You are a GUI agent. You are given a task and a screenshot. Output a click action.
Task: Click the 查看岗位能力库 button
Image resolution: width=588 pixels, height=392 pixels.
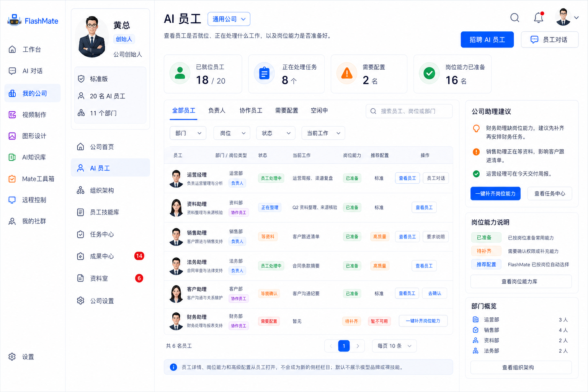tap(521, 281)
